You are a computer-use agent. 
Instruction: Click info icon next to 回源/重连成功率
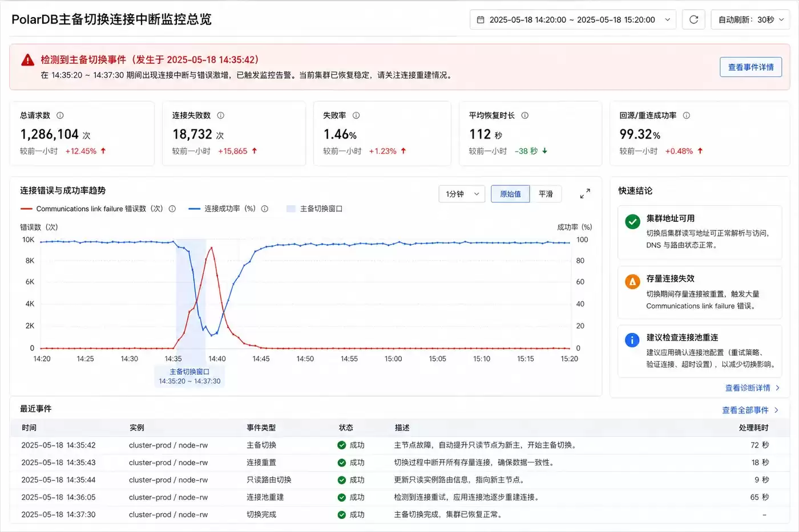687,115
